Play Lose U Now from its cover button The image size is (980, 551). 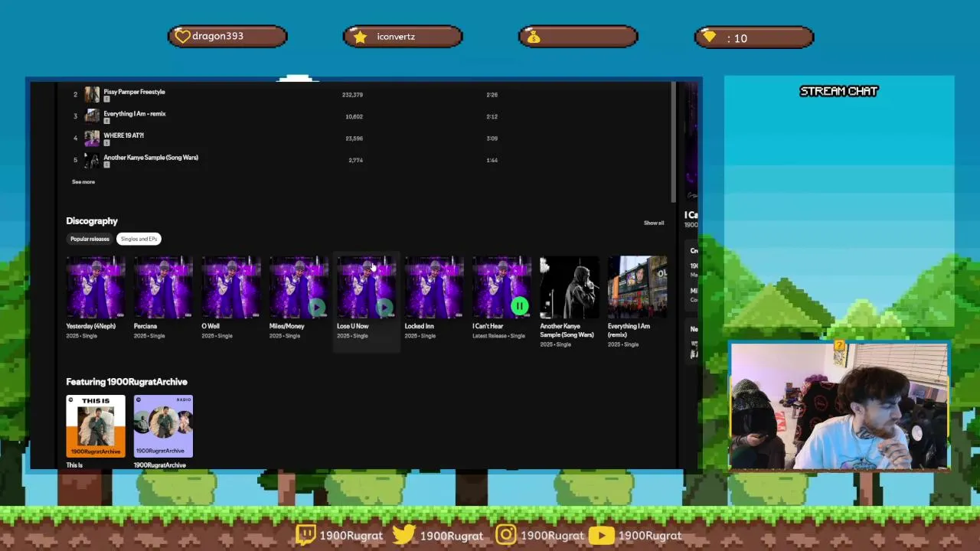384,308
